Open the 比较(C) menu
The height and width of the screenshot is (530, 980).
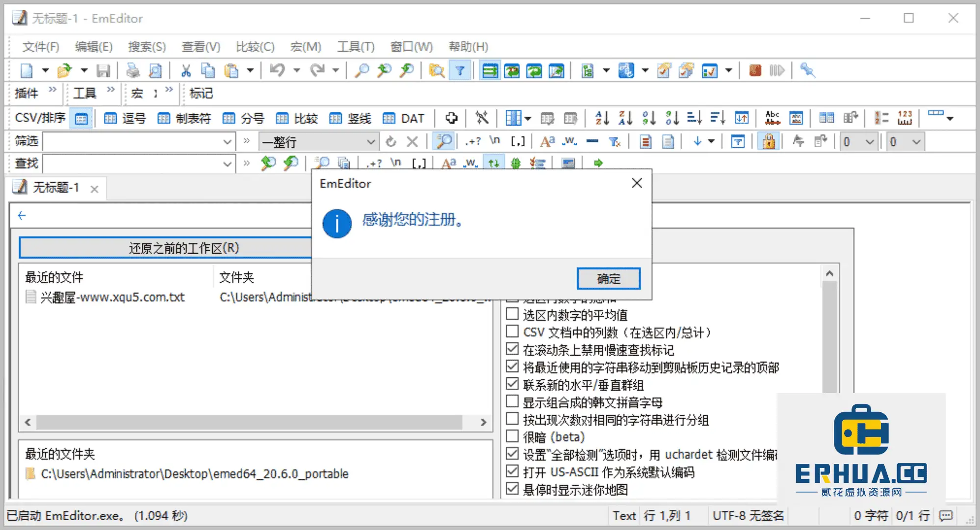pyautogui.click(x=255, y=47)
